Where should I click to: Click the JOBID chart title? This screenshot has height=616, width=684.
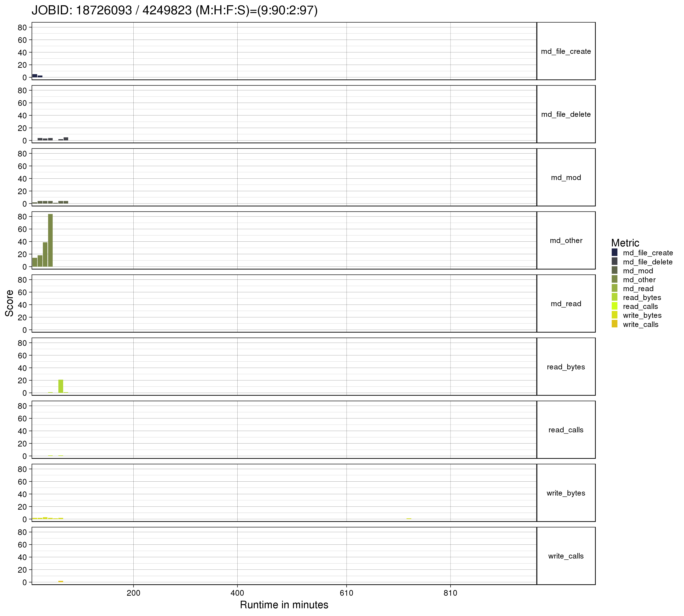tap(175, 10)
